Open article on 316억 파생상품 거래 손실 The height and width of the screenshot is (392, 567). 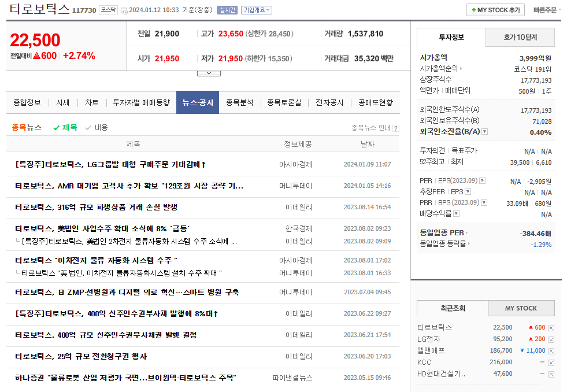pyautogui.click(x=96, y=207)
